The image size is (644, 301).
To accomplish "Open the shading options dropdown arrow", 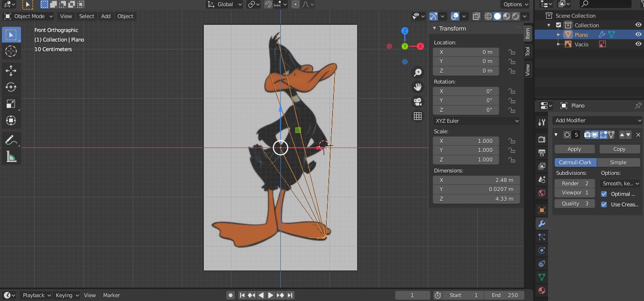I will (x=526, y=16).
